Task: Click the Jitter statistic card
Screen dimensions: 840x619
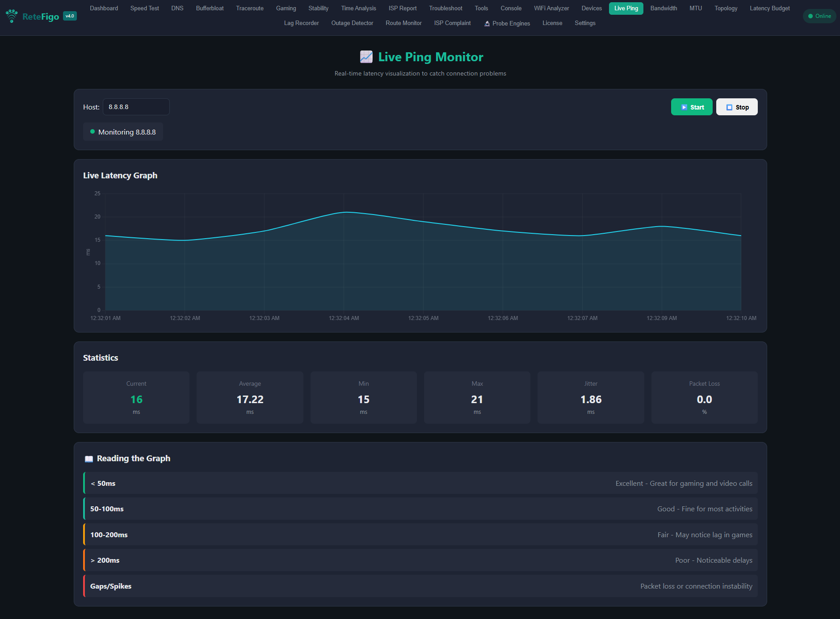Action: point(591,397)
